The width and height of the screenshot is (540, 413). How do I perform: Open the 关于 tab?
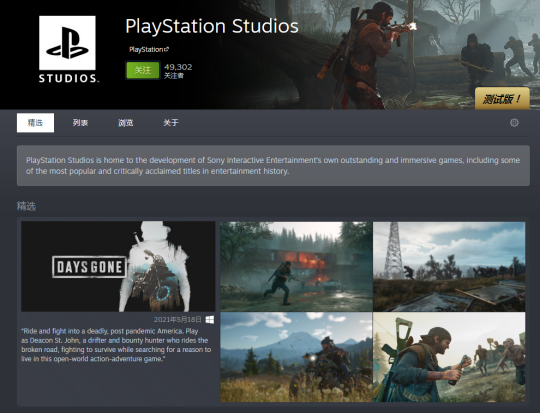(x=171, y=123)
